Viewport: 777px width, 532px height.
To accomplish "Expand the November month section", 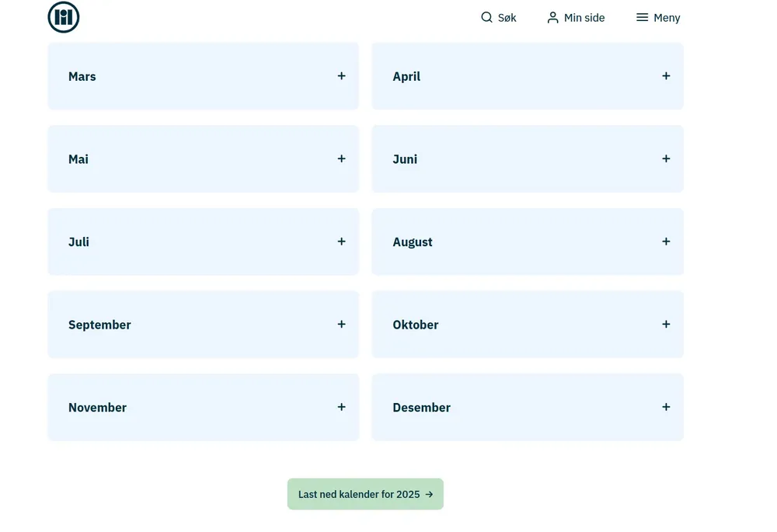I will [203, 407].
